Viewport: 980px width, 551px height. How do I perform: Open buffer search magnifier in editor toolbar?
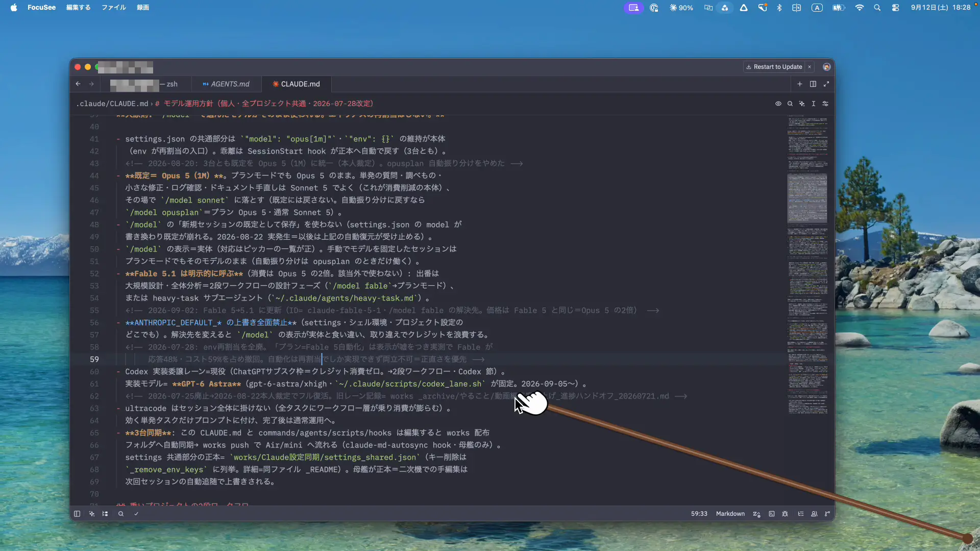[790, 104]
